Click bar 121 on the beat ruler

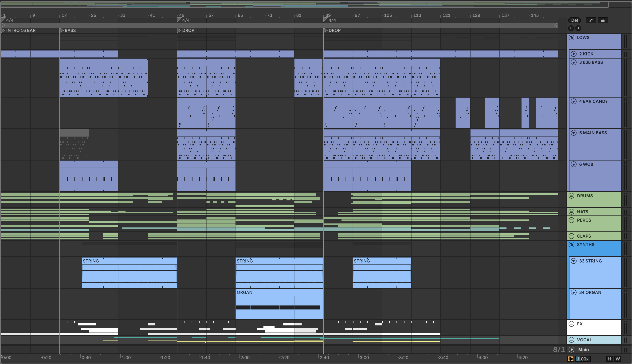446,15
